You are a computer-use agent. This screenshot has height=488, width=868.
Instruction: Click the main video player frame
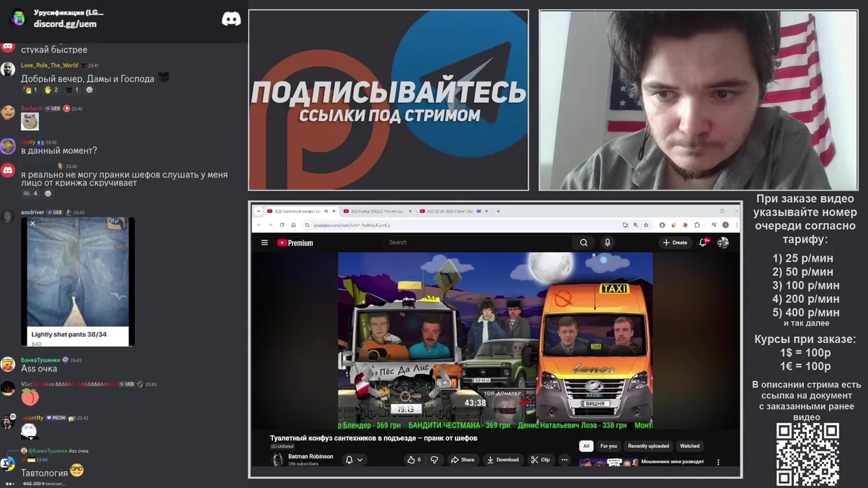(495, 341)
